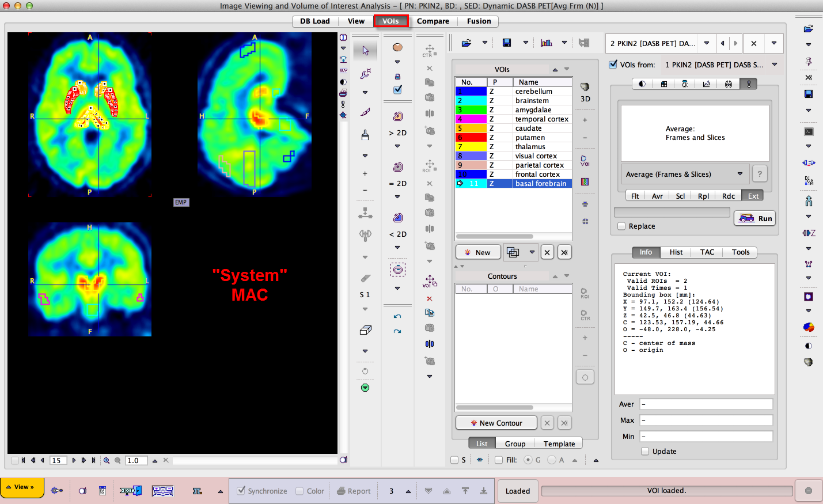The image size is (823, 504).
Task: Open the dropdown next to open folder icon
Action: click(484, 43)
